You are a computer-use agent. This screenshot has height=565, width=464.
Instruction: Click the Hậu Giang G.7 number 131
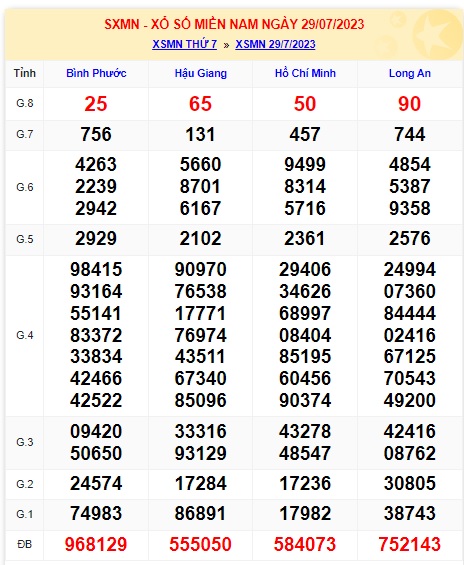200,134
